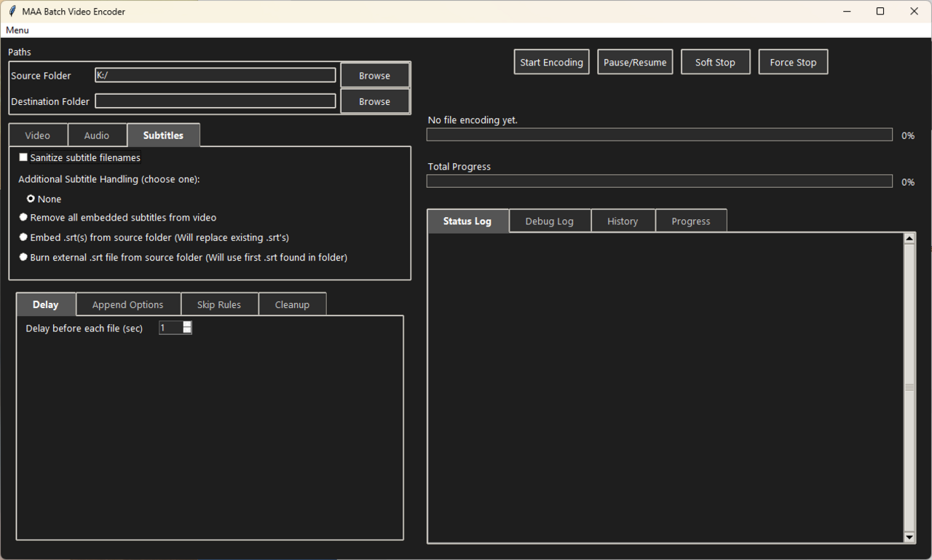Open the Cleanup tab
Image resolution: width=932 pixels, height=560 pixels.
[x=292, y=304]
